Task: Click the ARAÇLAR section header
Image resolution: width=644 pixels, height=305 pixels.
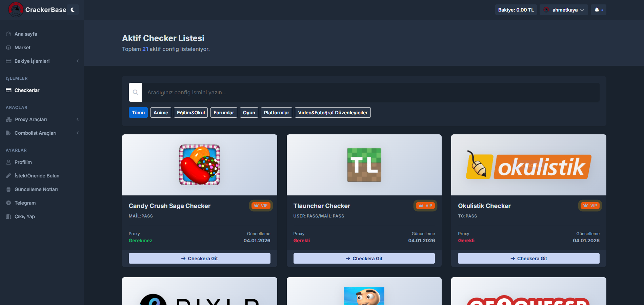Action: [17, 108]
